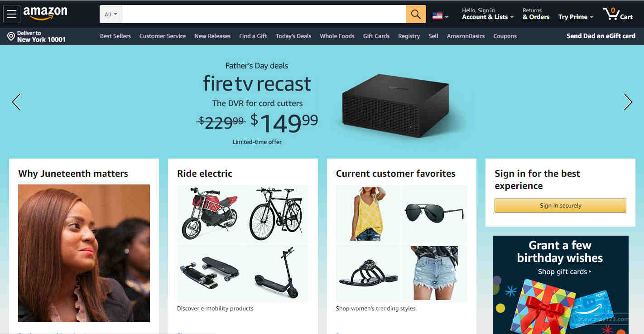Click Returns & Orders link
This screenshot has height=334, width=644.
[x=536, y=14]
